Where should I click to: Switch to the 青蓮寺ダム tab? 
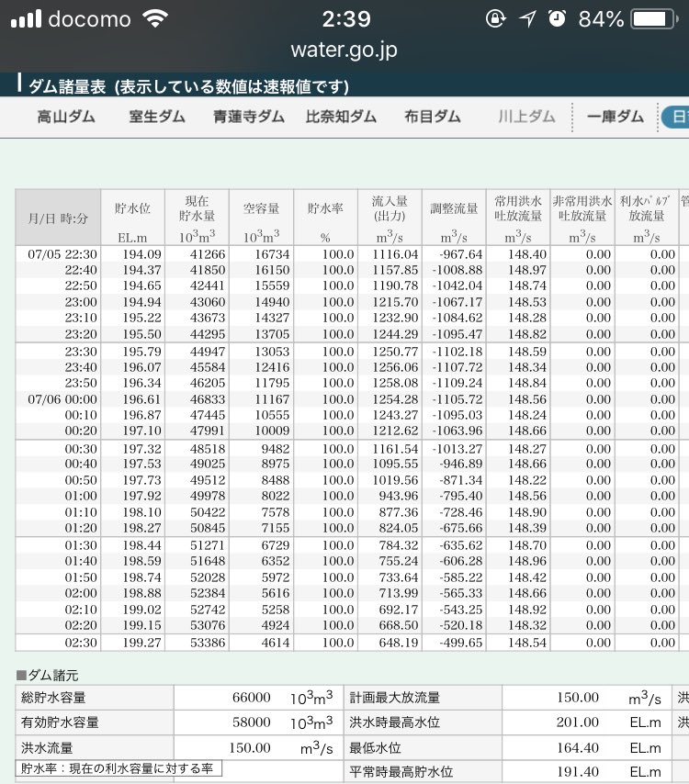pos(249,117)
